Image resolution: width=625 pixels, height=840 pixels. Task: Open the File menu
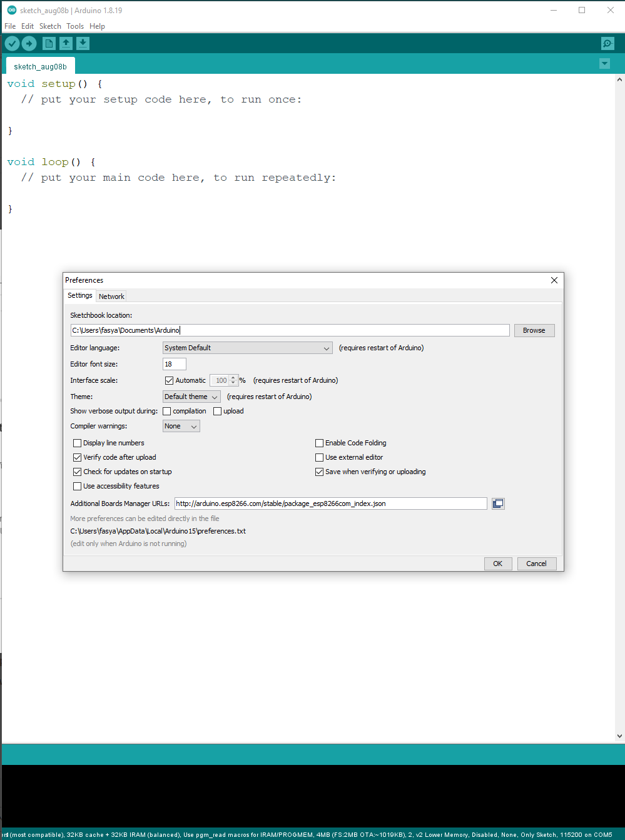coord(10,26)
